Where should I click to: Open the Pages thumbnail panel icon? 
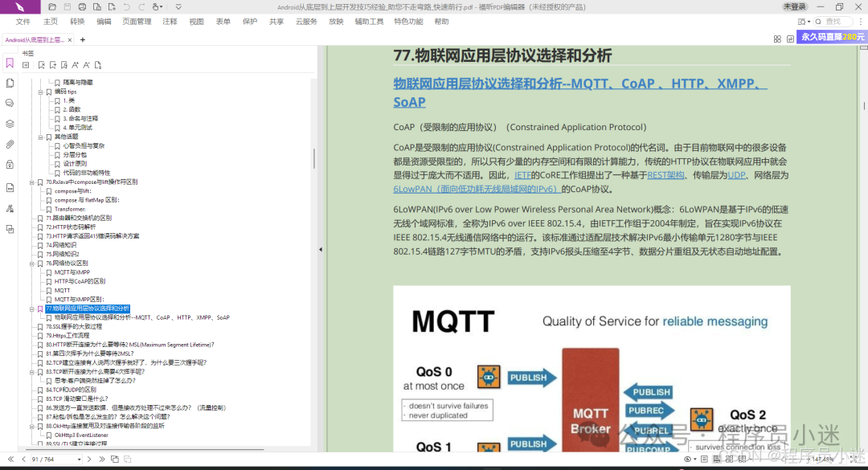coord(10,83)
